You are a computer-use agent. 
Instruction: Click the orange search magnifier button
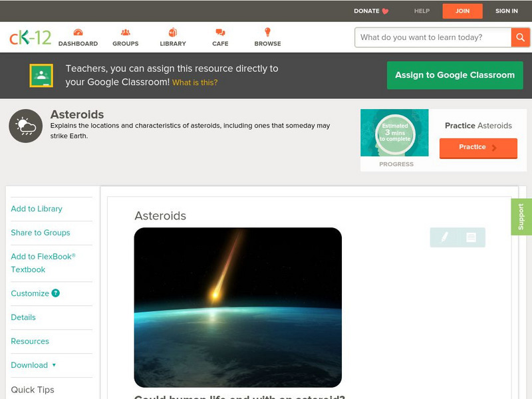pyautogui.click(x=520, y=37)
